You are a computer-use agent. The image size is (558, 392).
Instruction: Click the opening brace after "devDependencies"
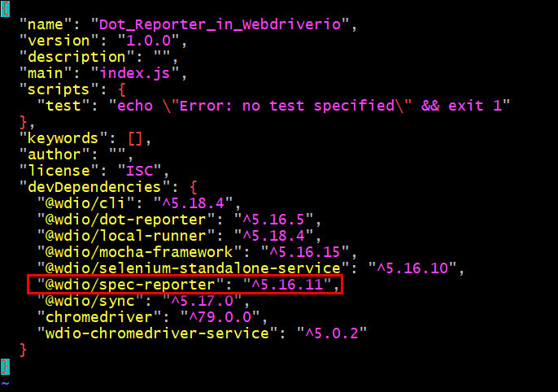coord(194,187)
